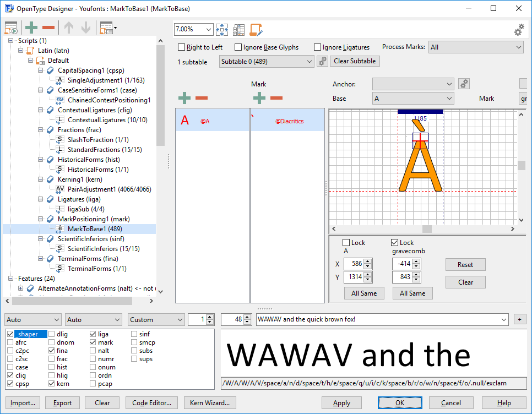Screen dimensions: 532x414
Task: Click the red minus under Mark column
Action: click(276, 98)
